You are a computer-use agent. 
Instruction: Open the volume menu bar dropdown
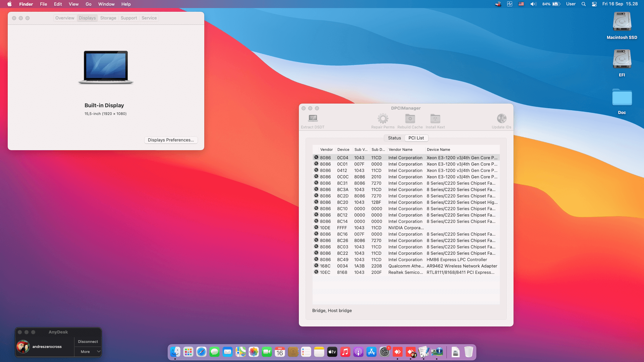533,4
